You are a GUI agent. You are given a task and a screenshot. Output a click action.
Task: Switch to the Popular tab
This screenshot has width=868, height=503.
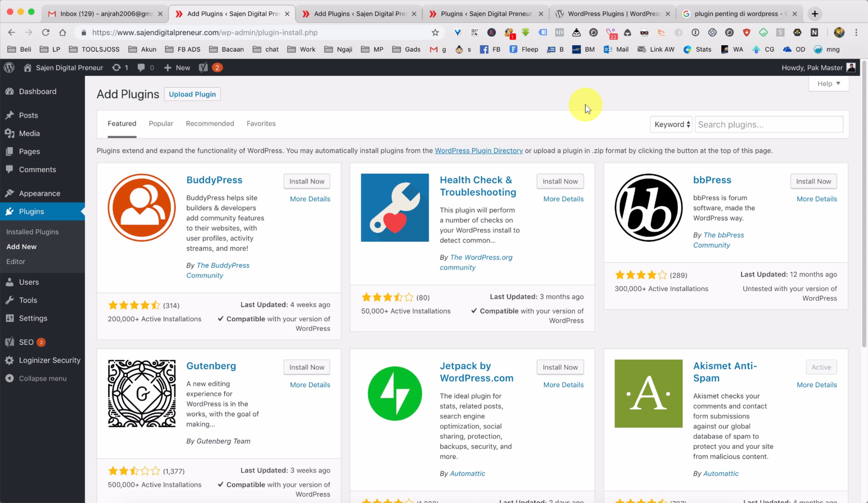click(161, 123)
